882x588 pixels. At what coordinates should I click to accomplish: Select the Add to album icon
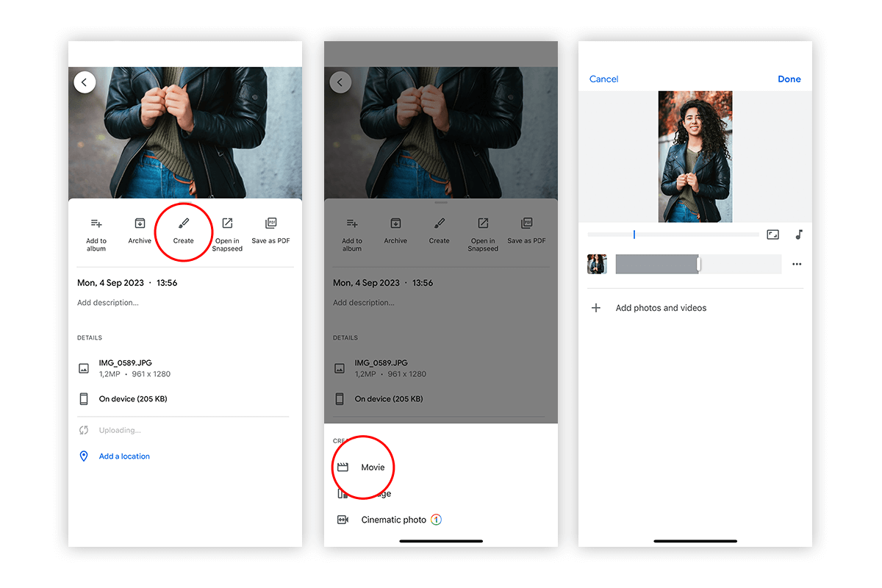[x=96, y=223]
